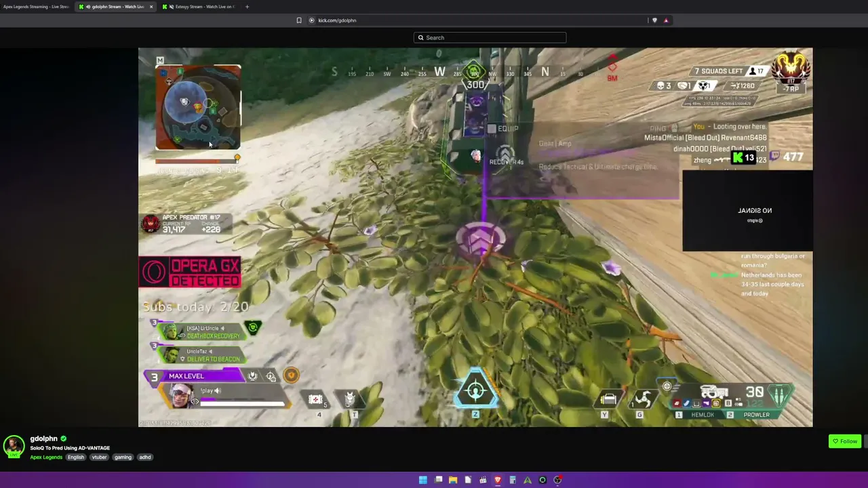Click the Opera GX Detected overlay banner
This screenshot has height=488, width=868.
(x=190, y=272)
